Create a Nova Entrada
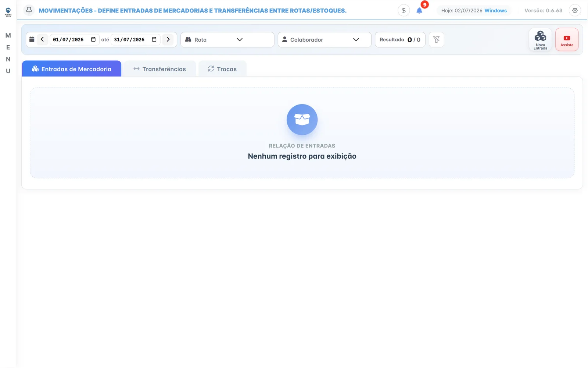 [x=540, y=40]
